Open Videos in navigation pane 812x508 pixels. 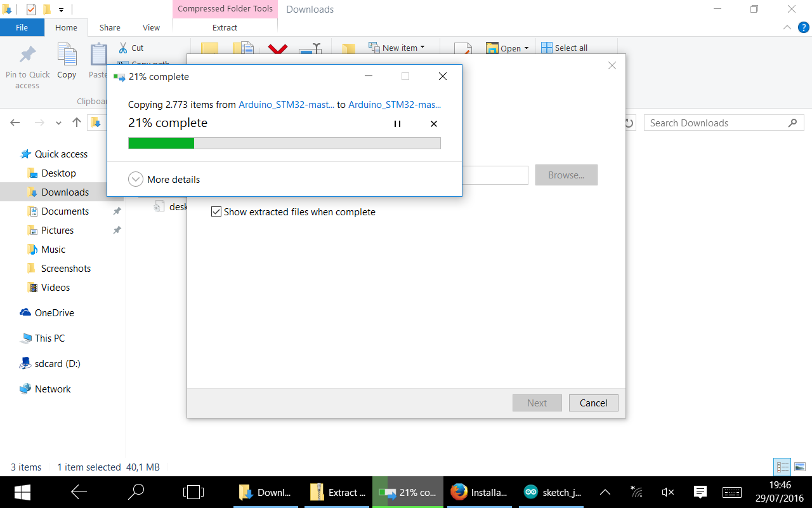pos(56,288)
